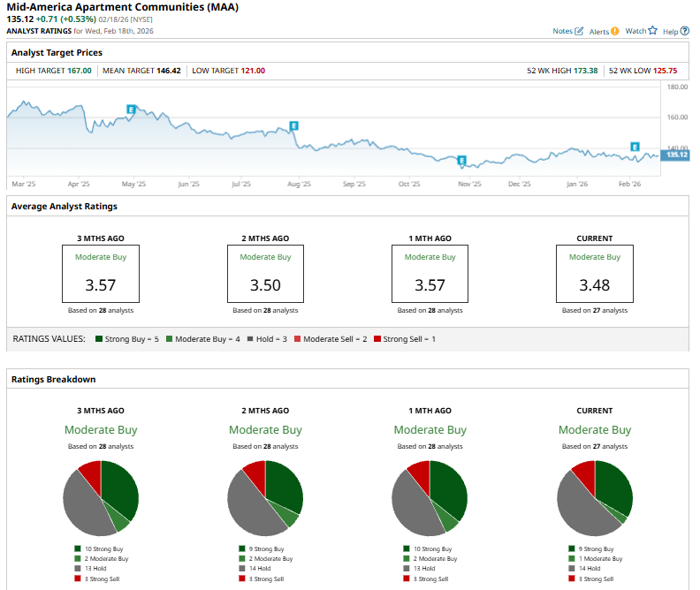Click the Alerts warning icon
Image resolution: width=700 pixels, height=590 pixels.
click(615, 31)
